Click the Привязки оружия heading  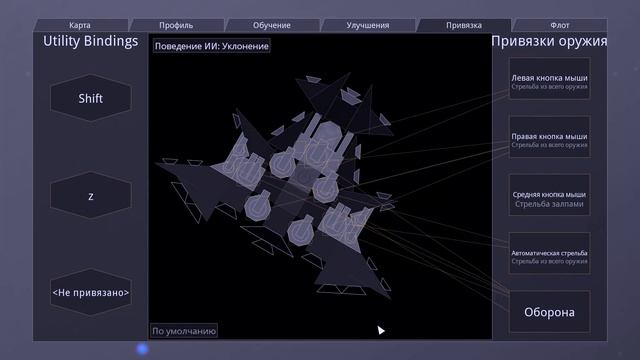pos(549,41)
